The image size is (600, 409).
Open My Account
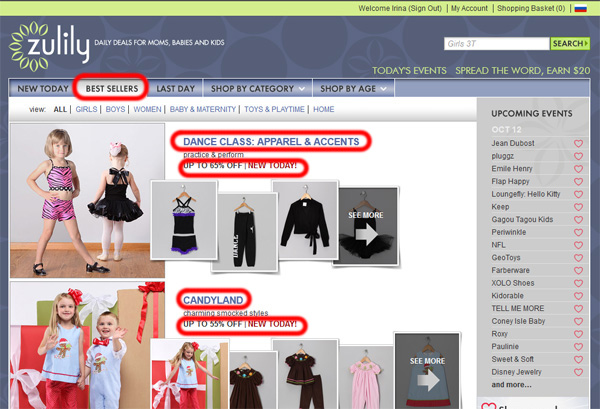click(x=470, y=8)
